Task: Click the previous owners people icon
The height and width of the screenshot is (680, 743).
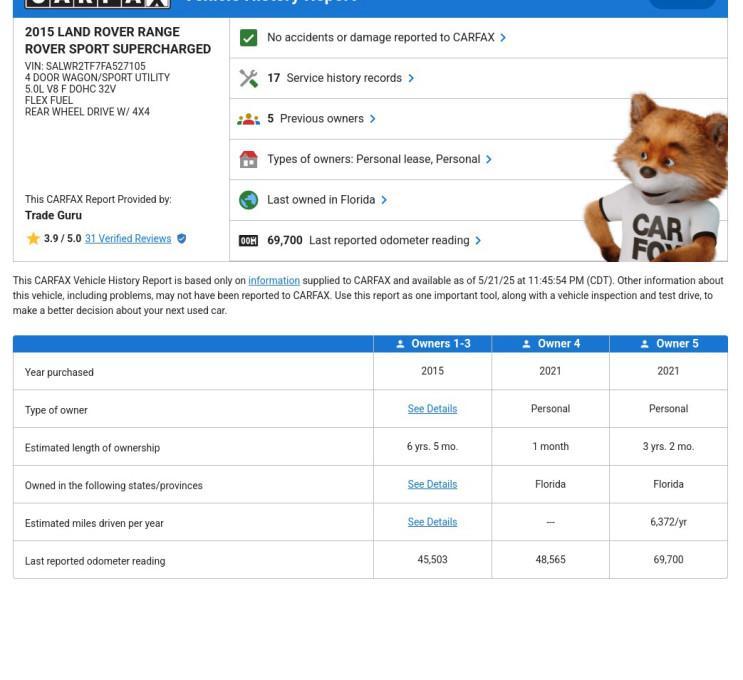Action: [248, 119]
